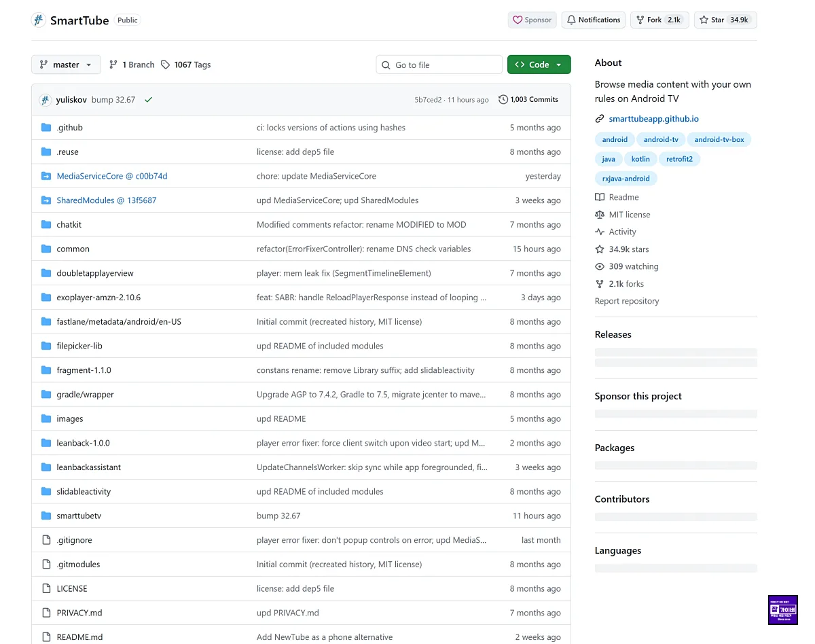This screenshot has width=815, height=644.
Task: Open the Contributors section heading
Action: coord(622,499)
